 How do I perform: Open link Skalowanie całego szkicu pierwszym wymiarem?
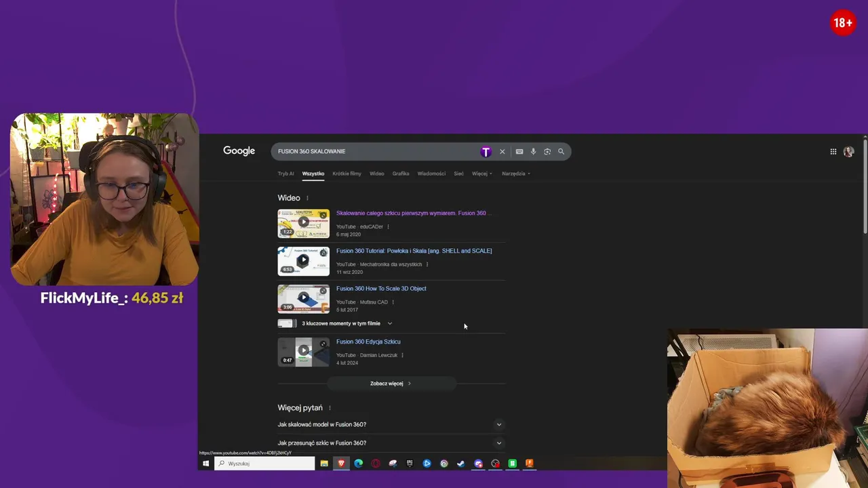[412, 213]
